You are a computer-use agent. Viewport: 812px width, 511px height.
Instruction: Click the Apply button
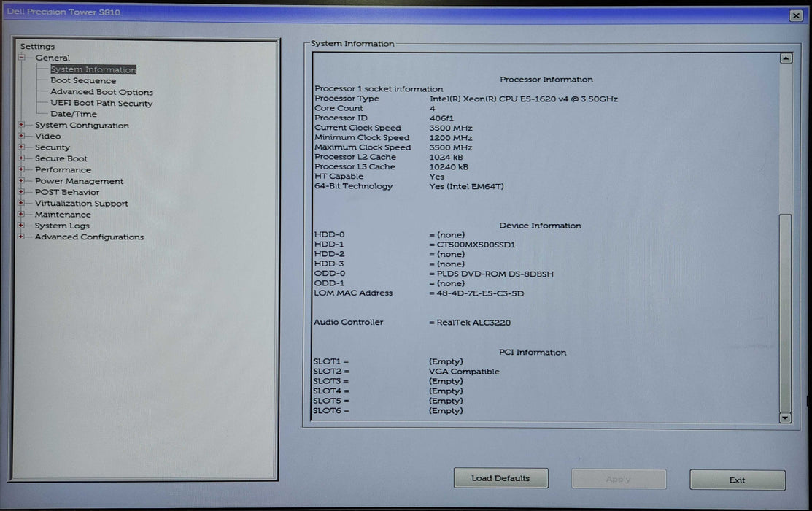(619, 479)
